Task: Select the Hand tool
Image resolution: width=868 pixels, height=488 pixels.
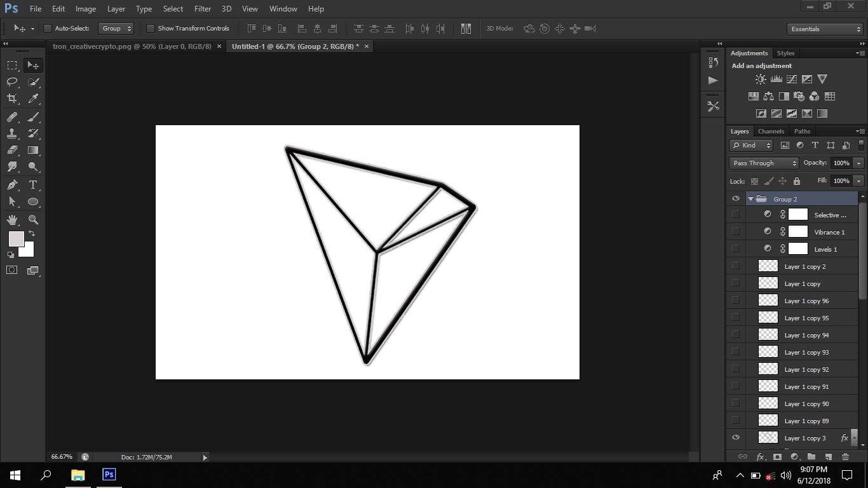Action: [12, 220]
